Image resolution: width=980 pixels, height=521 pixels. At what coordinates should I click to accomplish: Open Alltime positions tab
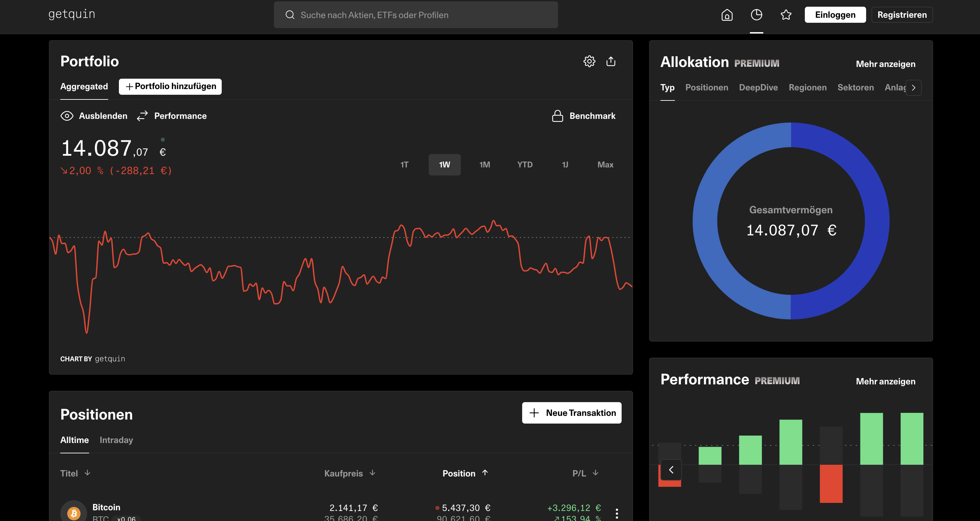coord(75,440)
